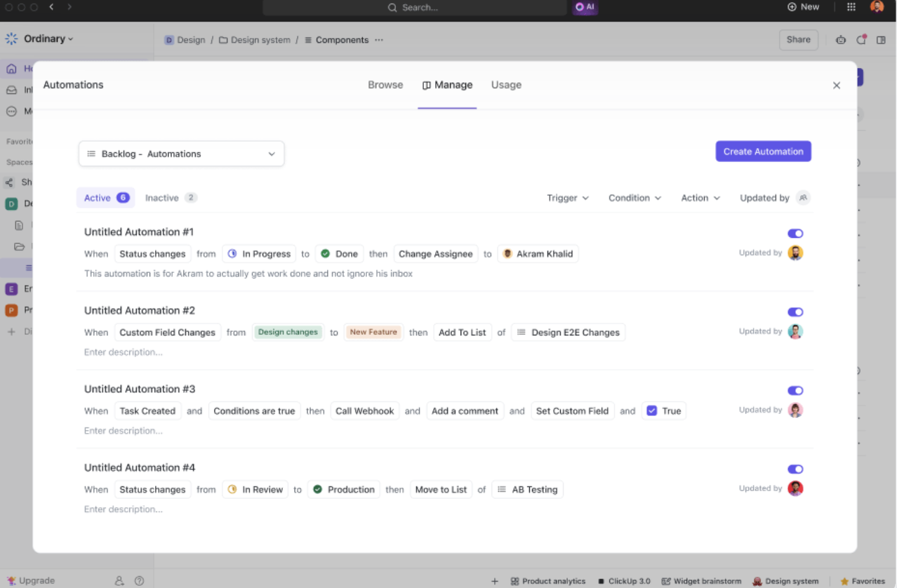Click the AB Testing list chip
The width and height of the screenshot is (897, 588).
[528, 490]
